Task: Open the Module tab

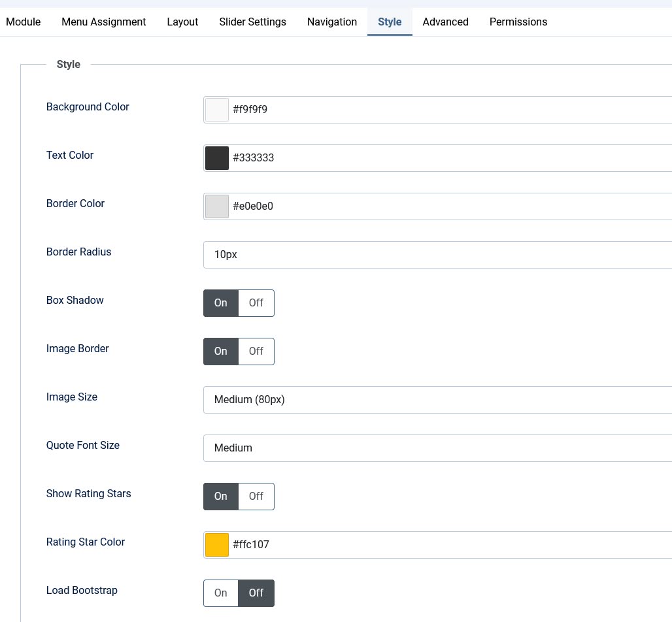Action: coord(24,22)
